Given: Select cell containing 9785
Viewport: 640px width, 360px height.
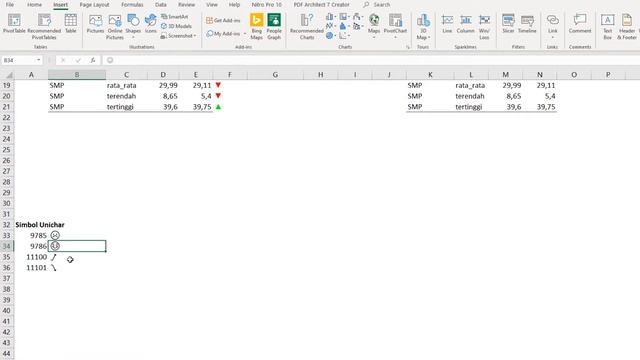Looking at the screenshot, I should pyautogui.click(x=31, y=236).
